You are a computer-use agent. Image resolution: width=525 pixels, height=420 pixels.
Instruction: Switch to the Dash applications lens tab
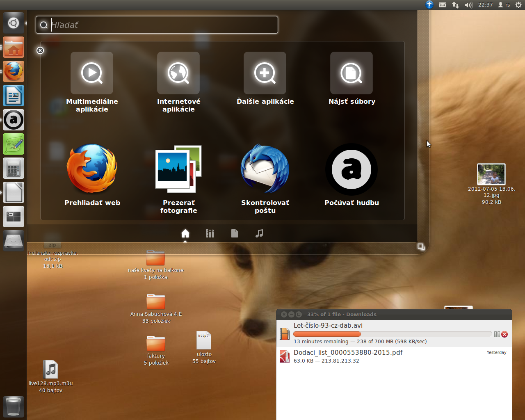[x=210, y=233]
